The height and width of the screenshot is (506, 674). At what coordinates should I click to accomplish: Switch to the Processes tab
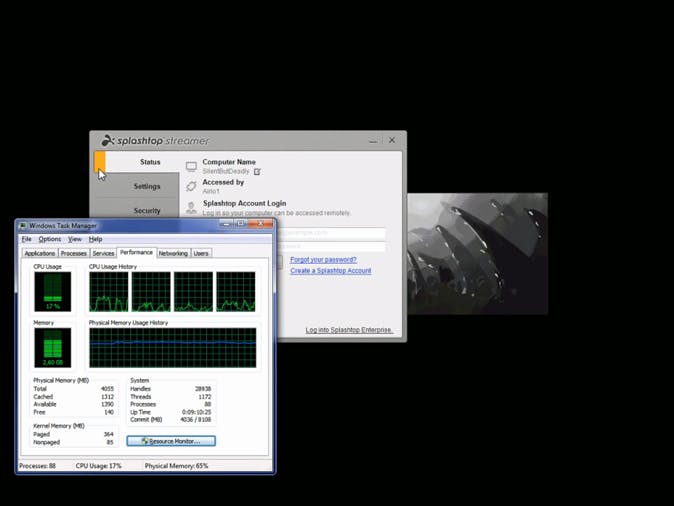pos(74,254)
